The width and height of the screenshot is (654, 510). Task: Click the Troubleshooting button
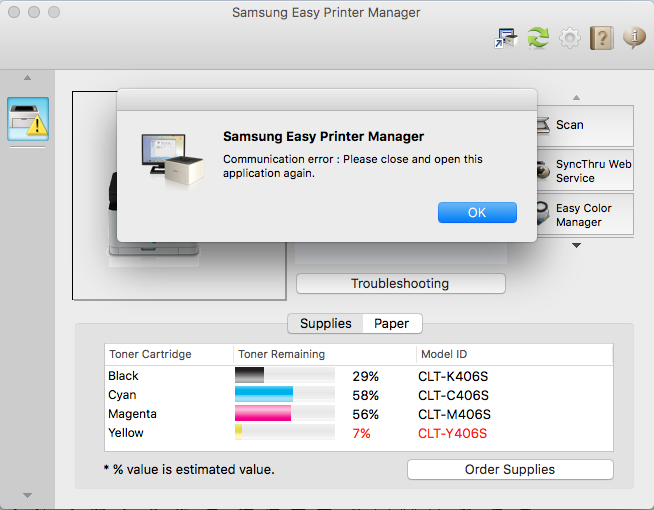coord(401,284)
